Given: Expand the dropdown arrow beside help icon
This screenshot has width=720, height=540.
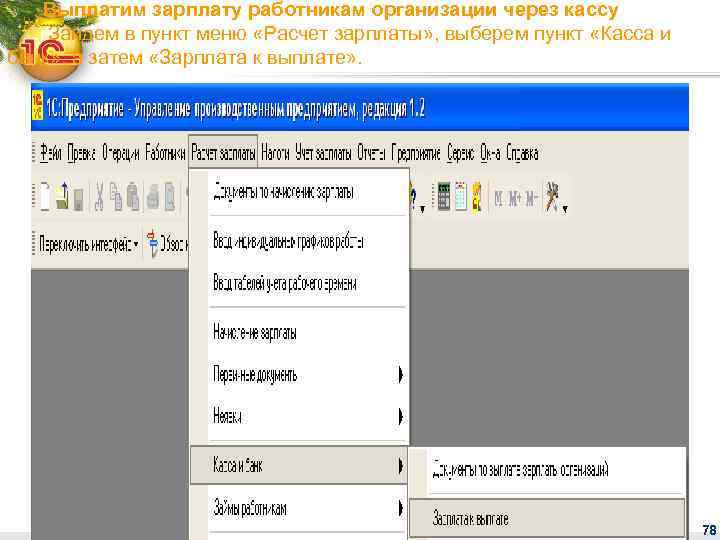Looking at the screenshot, I should click(x=422, y=209).
